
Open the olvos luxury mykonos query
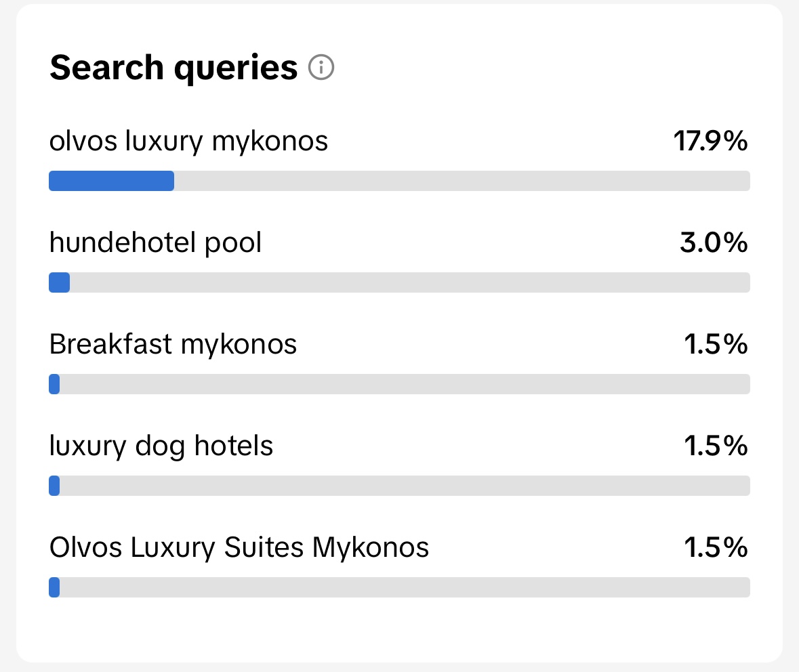click(x=188, y=141)
